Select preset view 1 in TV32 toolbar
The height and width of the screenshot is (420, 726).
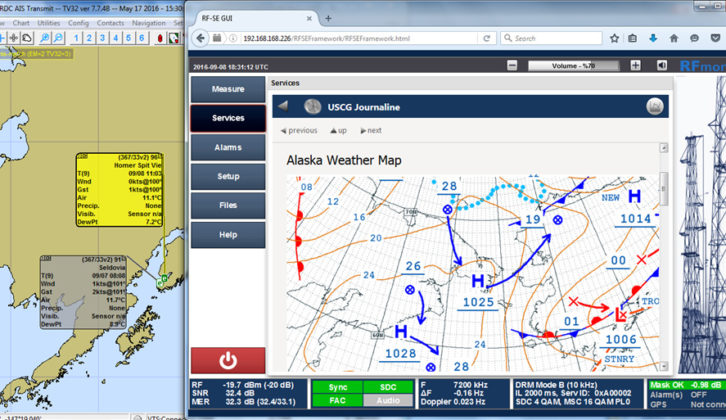pyautogui.click(x=76, y=38)
